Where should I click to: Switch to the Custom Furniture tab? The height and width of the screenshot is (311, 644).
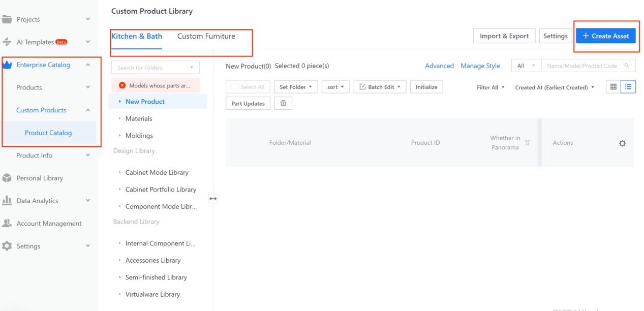pos(206,36)
